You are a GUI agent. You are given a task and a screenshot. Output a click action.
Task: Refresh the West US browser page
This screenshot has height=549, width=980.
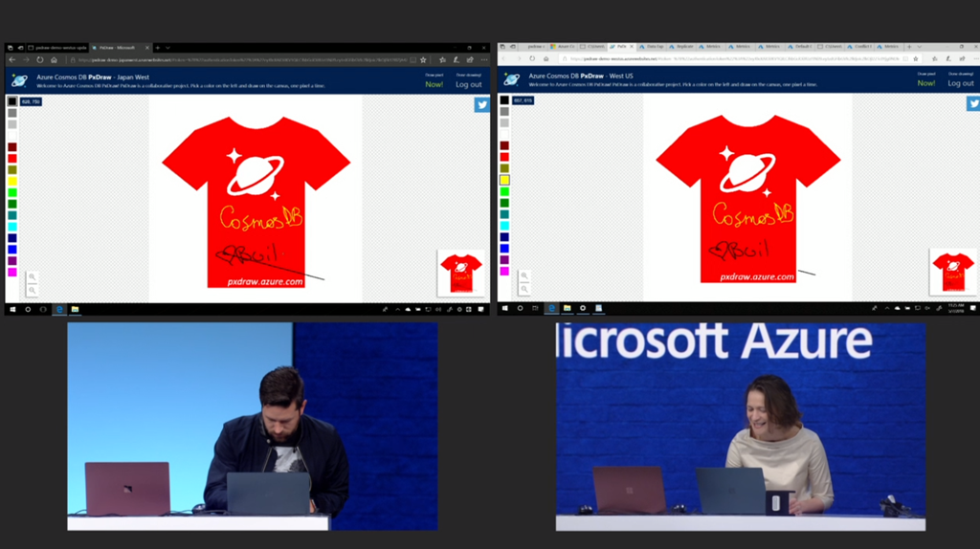(x=532, y=58)
